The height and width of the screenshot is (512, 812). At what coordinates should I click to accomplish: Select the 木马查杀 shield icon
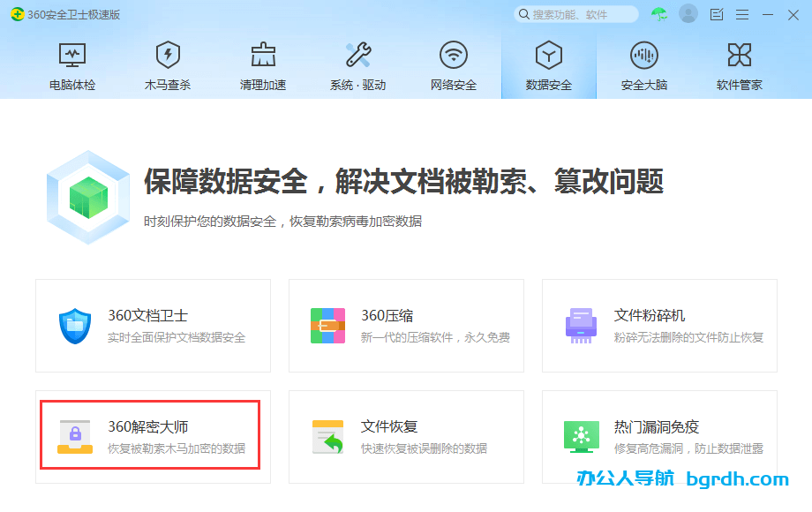[x=166, y=55]
